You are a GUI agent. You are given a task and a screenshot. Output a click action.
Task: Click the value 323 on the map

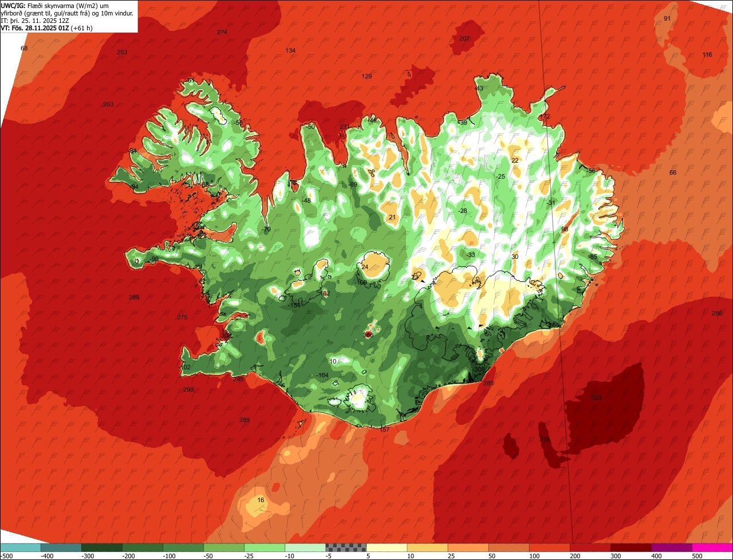(597, 397)
